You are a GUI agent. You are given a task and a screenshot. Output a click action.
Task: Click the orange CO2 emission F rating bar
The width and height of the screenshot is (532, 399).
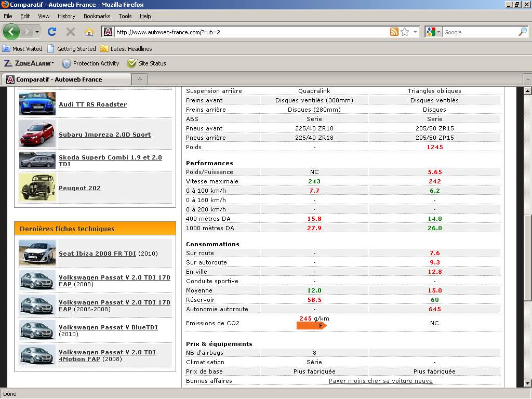pos(311,326)
